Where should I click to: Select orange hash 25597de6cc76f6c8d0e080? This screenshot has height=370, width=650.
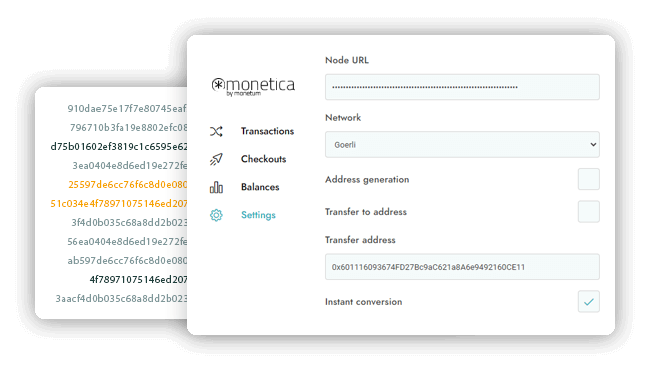point(128,185)
